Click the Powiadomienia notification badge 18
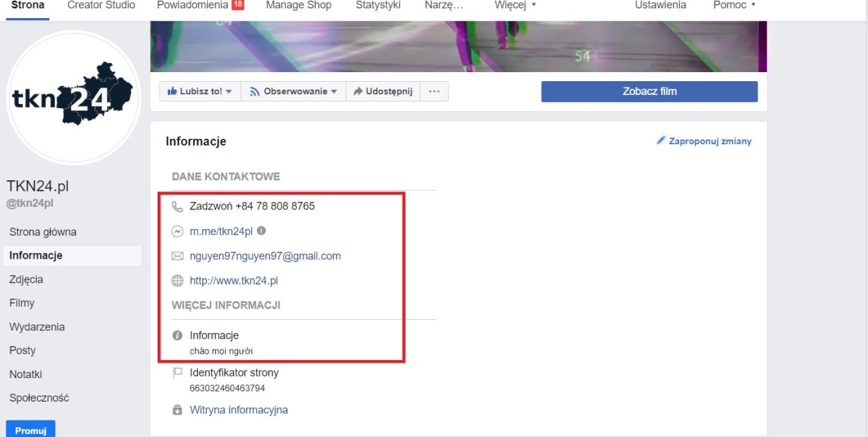 237,5
